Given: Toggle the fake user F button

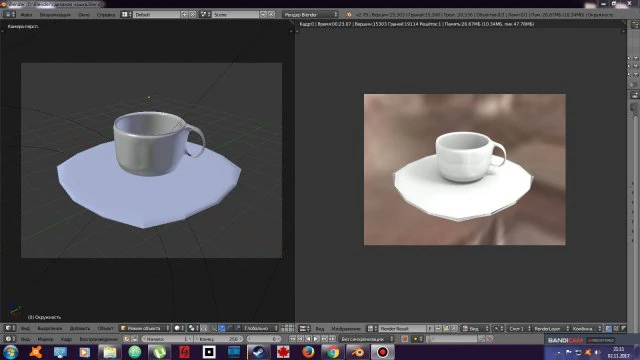Looking at the screenshot, I should point(430,328).
